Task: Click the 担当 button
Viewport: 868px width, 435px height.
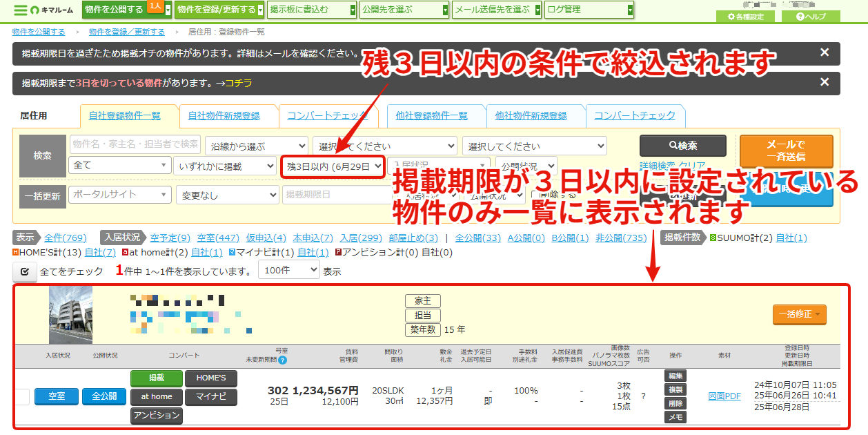Action: 422,316
